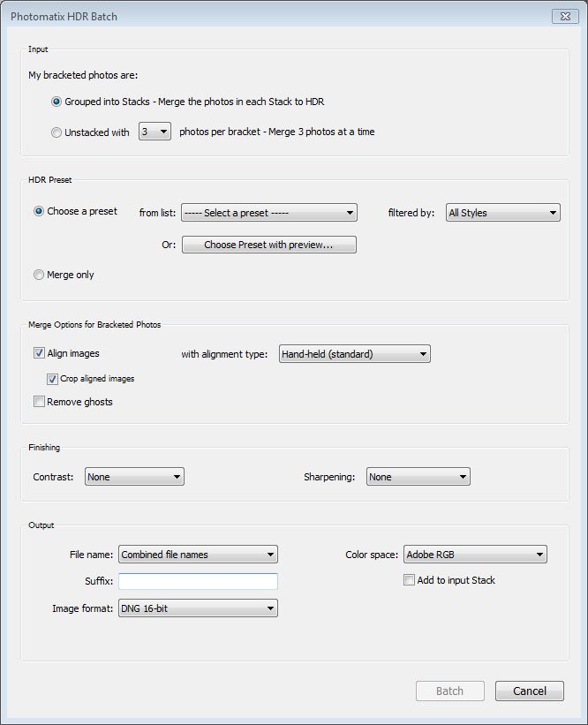
Task: Open the photos per bracket count dropdown
Action: tap(155, 132)
